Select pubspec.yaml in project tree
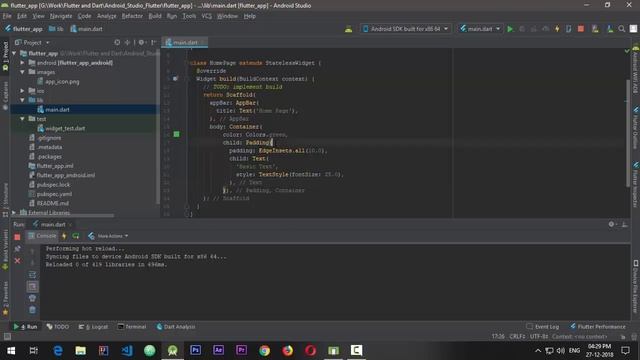The width and height of the screenshot is (640, 360). 54,194
